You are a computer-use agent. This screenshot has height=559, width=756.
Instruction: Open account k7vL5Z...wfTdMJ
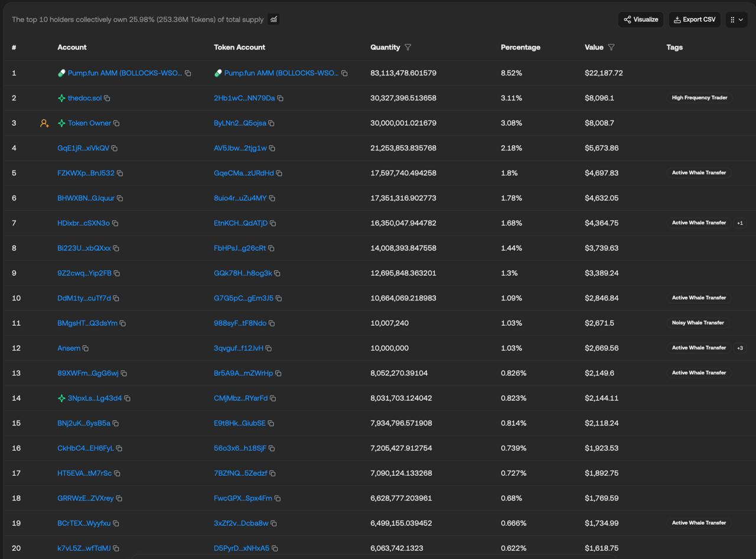(x=84, y=548)
